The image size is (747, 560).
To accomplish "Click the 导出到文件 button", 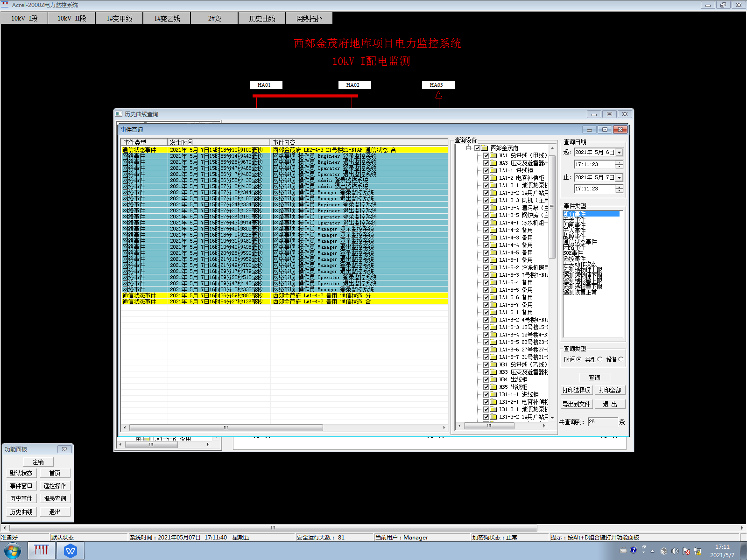I will click(576, 404).
